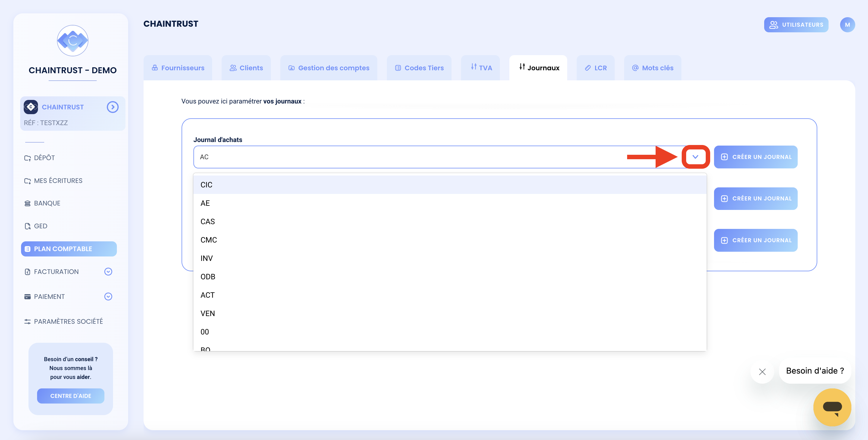Open the Mots clés tab
Screen dimensions: 868x440
point(653,68)
